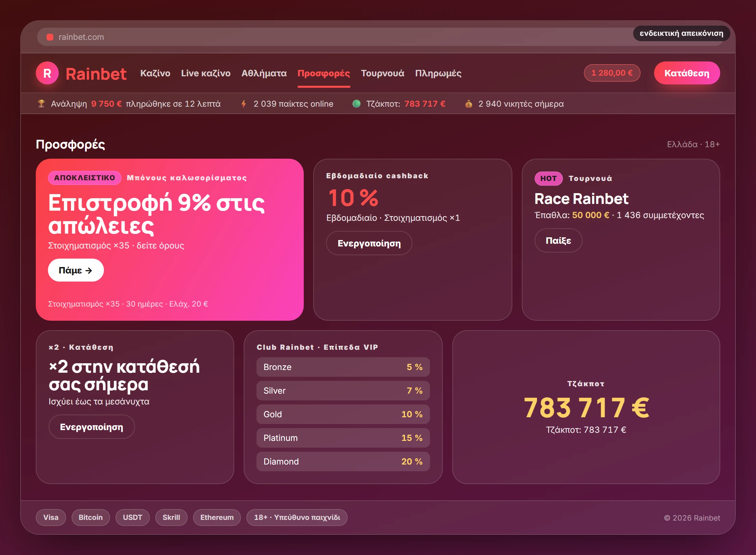Open the Τουρνουά menu item
This screenshot has height=555, width=756.
coord(382,73)
